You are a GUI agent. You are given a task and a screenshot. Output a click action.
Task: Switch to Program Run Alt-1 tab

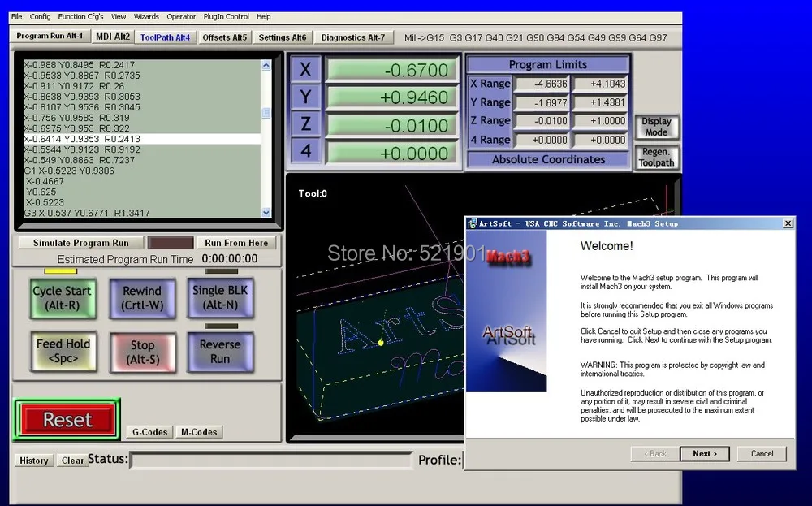(x=50, y=37)
